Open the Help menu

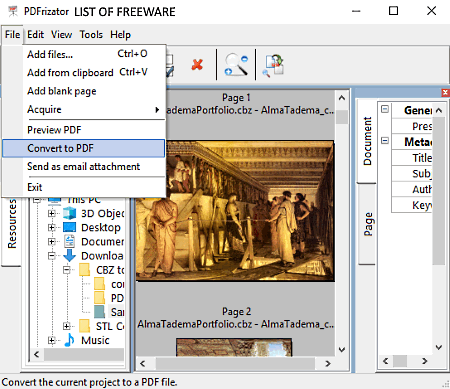coord(120,34)
